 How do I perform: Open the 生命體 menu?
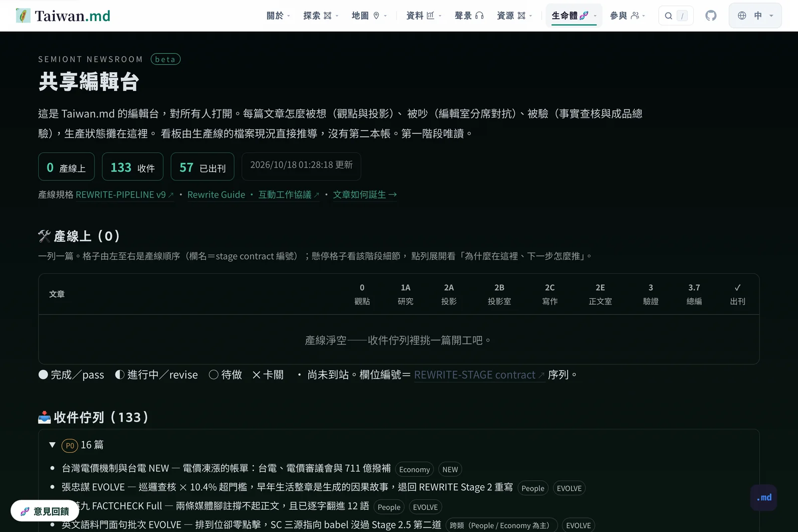click(574, 15)
